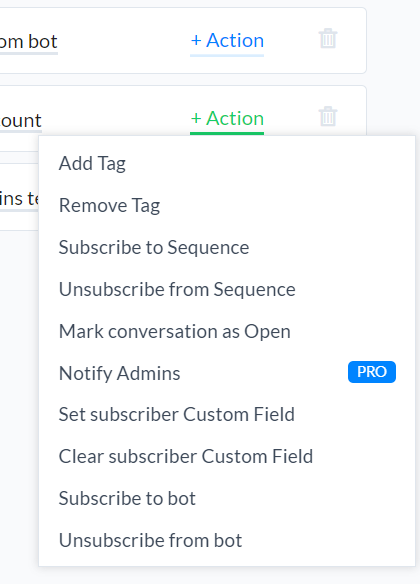Image resolution: width=420 pixels, height=584 pixels.
Task: Choose Remove Tag option
Action: tap(227, 205)
